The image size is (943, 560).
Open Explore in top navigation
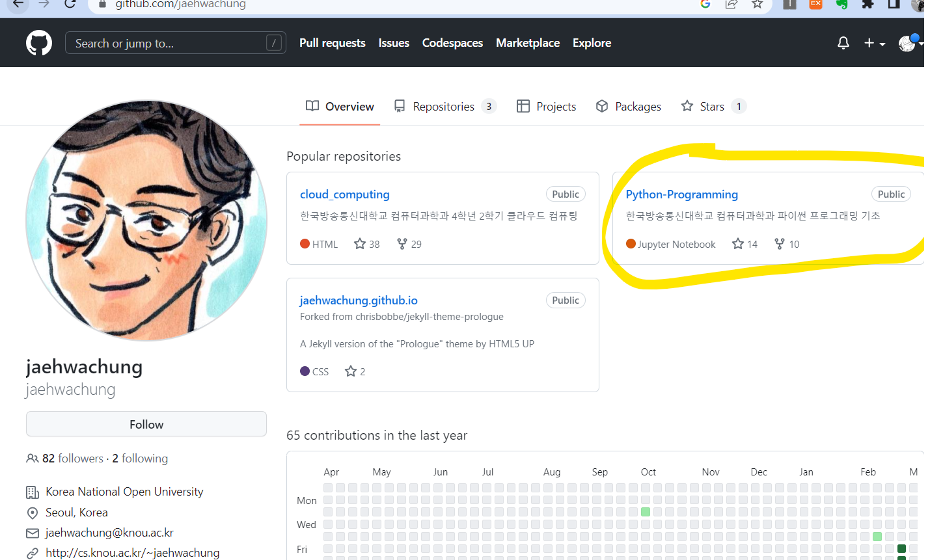click(x=592, y=43)
